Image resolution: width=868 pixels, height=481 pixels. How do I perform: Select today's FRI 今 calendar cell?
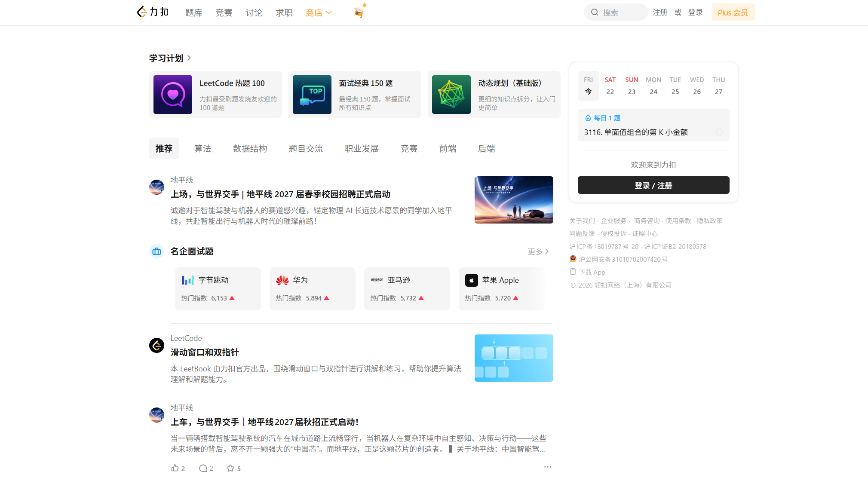(x=588, y=86)
